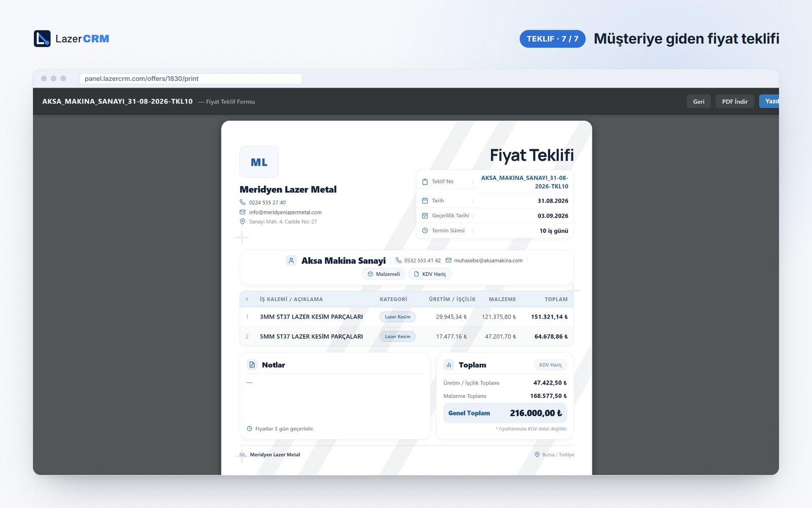Click the blue Yazdır print button
The height and width of the screenshot is (508, 812).
pyautogui.click(x=769, y=101)
